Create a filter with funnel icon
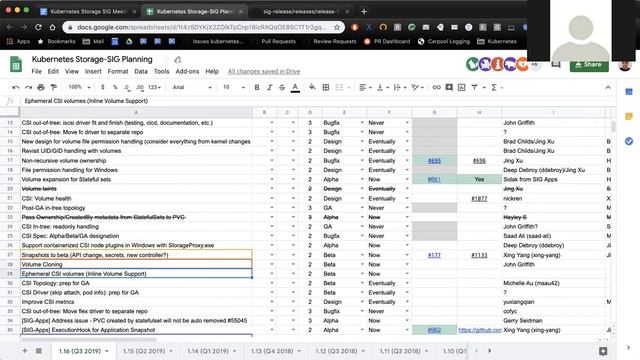 (x=474, y=87)
